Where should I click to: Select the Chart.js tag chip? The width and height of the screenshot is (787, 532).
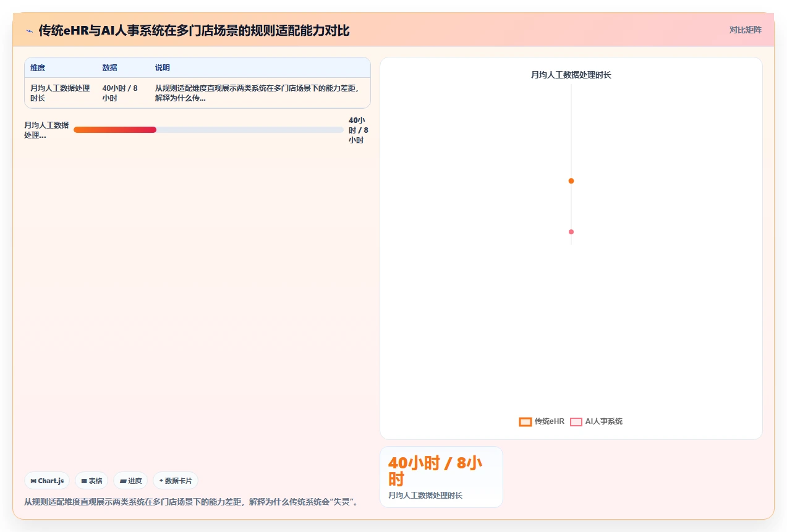(x=47, y=481)
